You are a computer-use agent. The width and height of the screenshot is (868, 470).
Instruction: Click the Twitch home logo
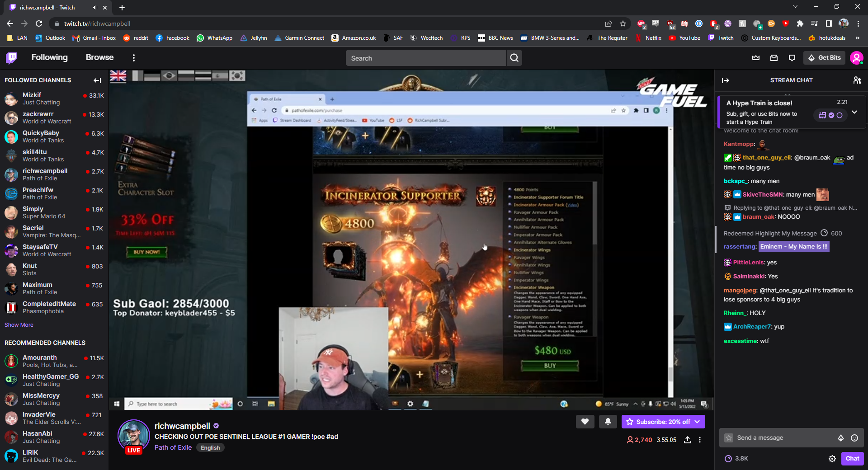coord(11,58)
